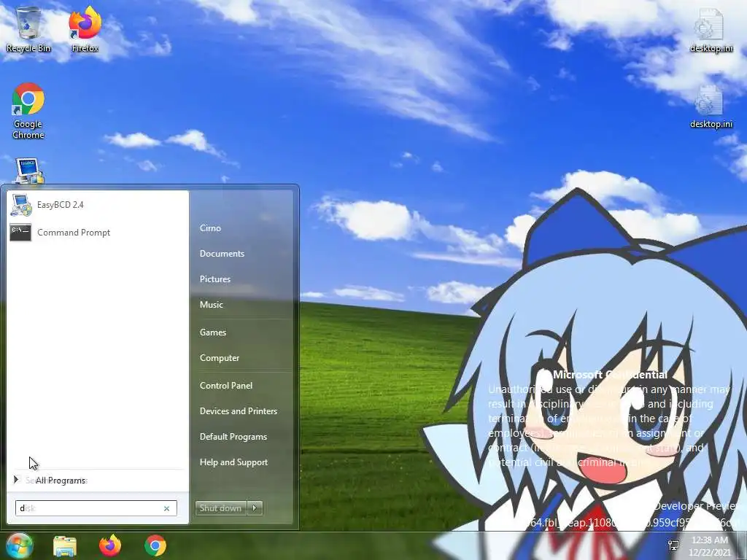The width and height of the screenshot is (747, 560).
Task: Clear the search box with the X
Action: (x=167, y=508)
